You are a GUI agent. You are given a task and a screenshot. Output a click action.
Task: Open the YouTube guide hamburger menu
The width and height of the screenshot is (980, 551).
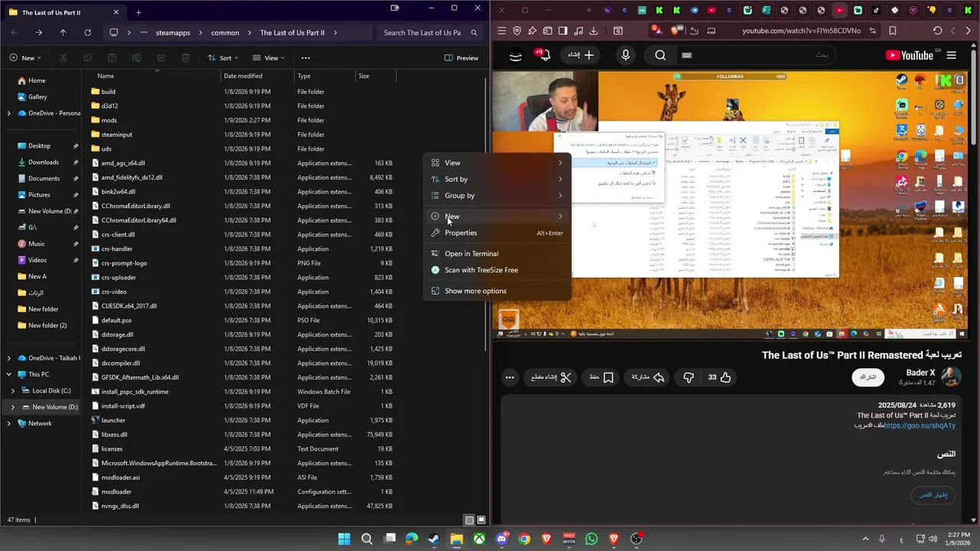tap(951, 55)
